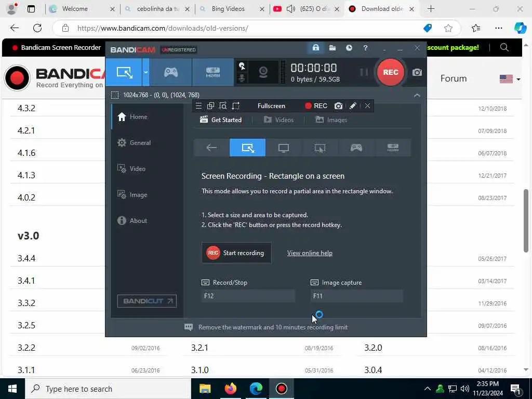Open the output folder icon
532x399 pixels.
point(332,48)
